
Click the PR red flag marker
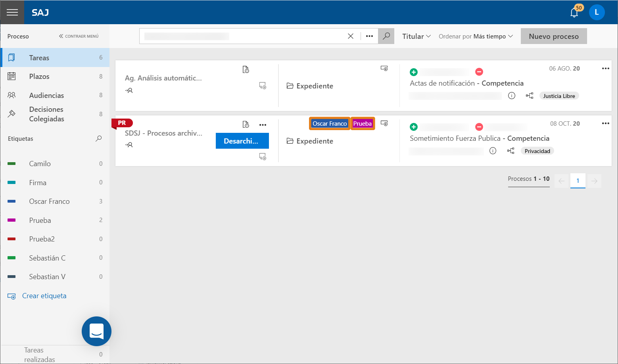coord(122,123)
